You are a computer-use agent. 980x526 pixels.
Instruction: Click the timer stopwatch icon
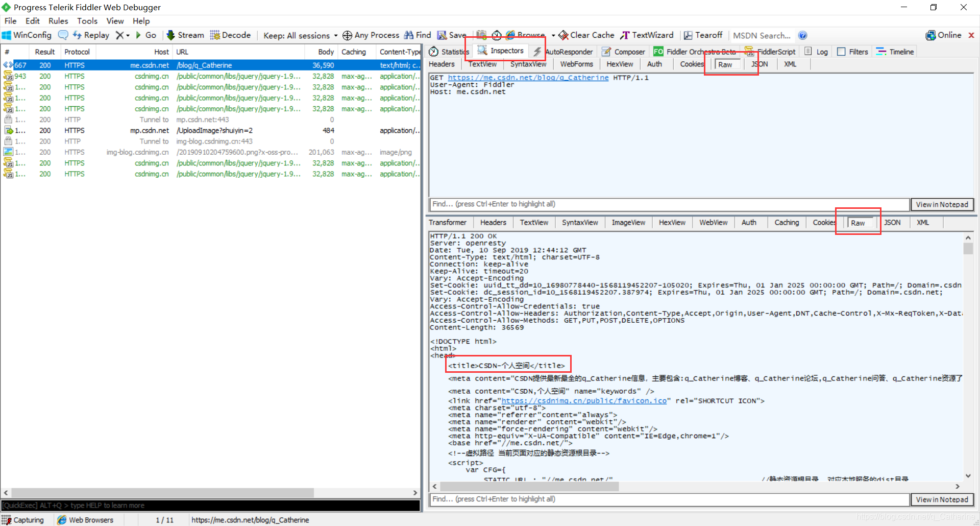pyautogui.click(x=497, y=35)
